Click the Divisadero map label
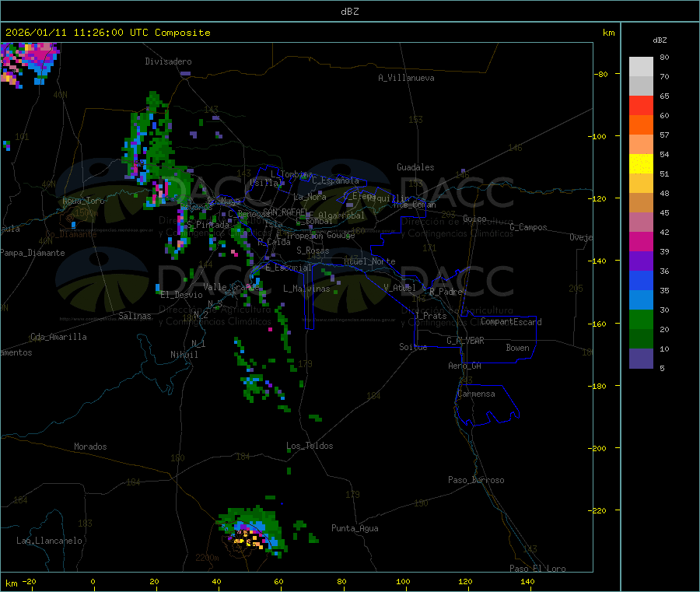 (x=168, y=61)
